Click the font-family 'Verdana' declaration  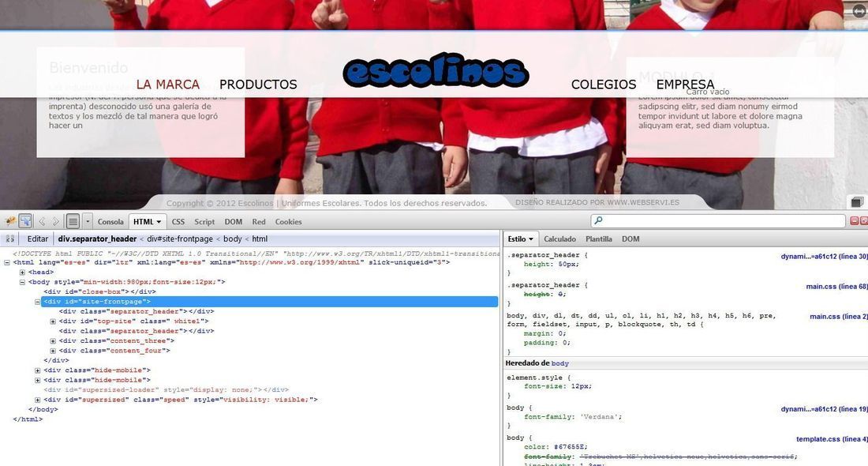(573, 417)
